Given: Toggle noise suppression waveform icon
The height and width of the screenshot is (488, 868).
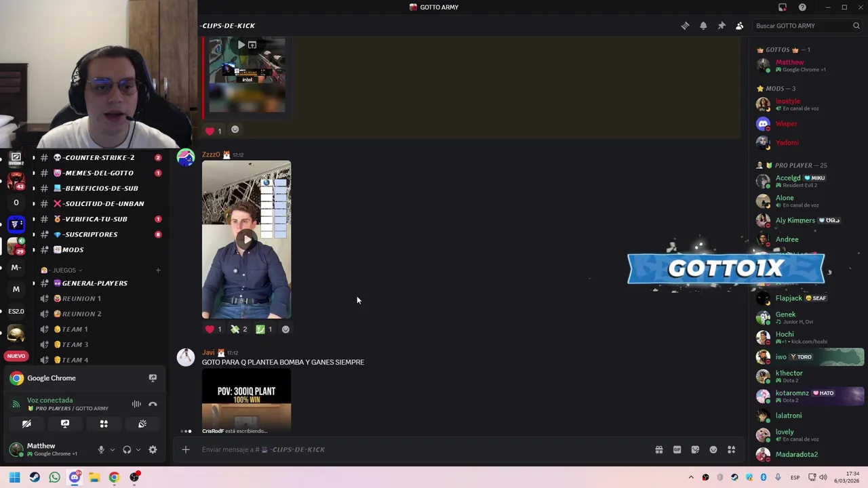Looking at the screenshot, I should 136,404.
